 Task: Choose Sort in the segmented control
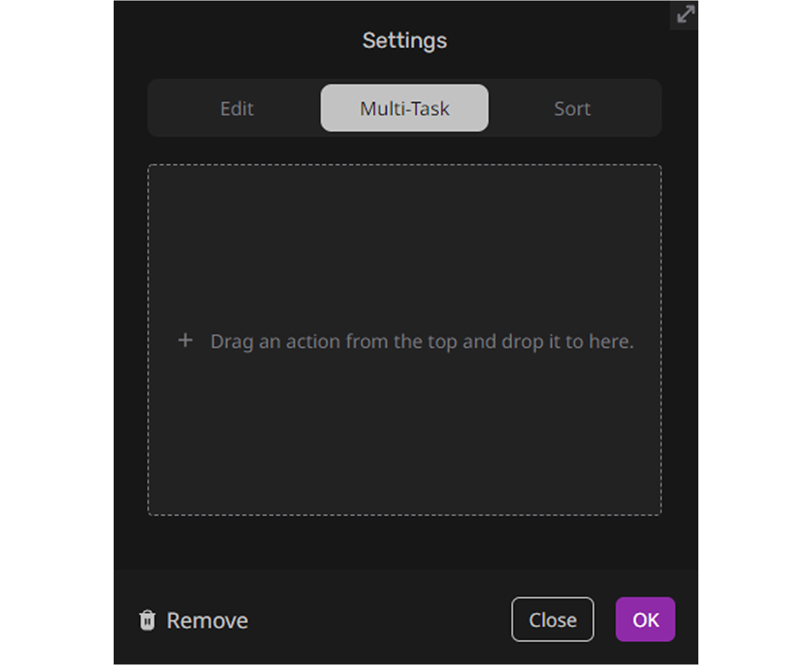(x=572, y=108)
